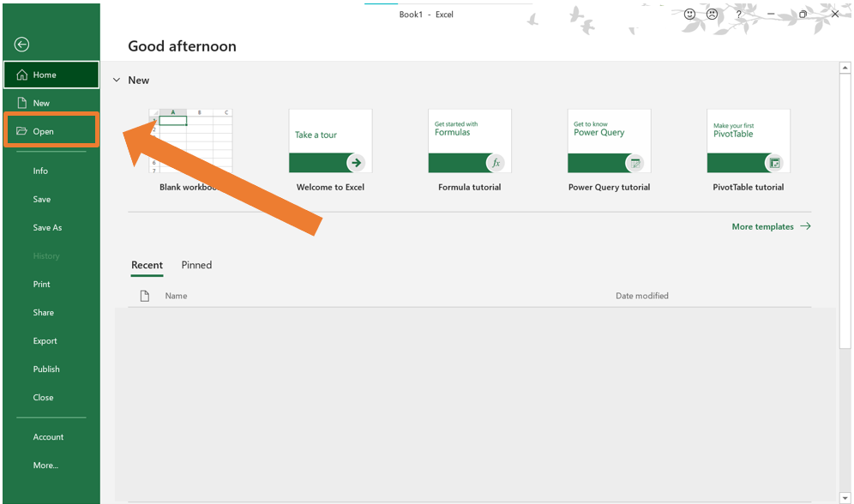The image size is (854, 504).
Task: Open the Export page
Action: coord(45,341)
